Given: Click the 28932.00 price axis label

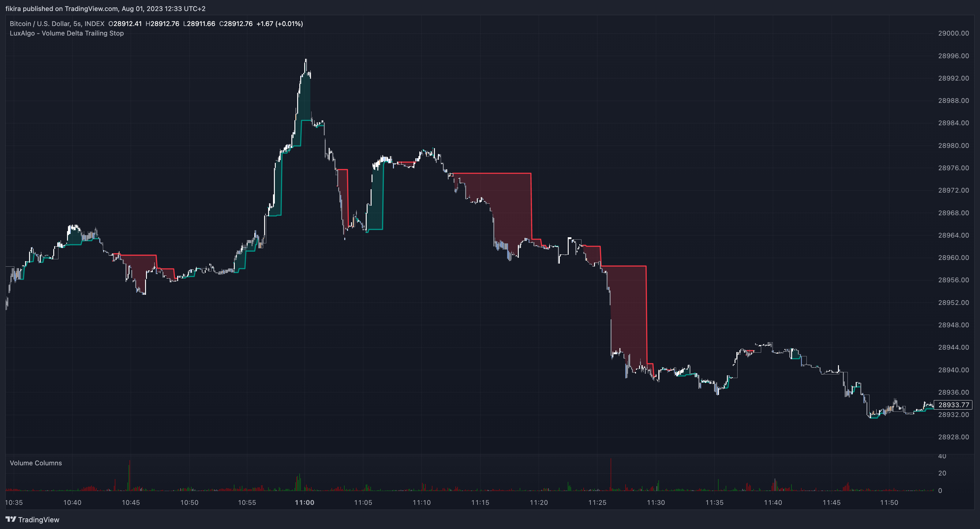Looking at the screenshot, I should pyautogui.click(x=953, y=415).
